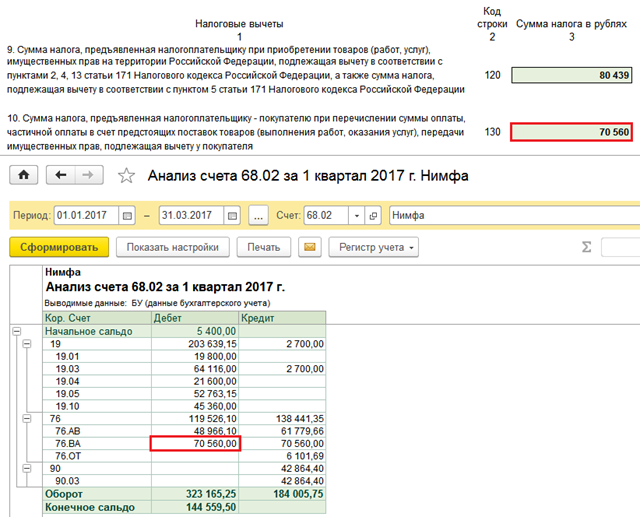640x517 pixels.
Task: Select 19.03 credit value 2 700,00
Action: click(282, 369)
